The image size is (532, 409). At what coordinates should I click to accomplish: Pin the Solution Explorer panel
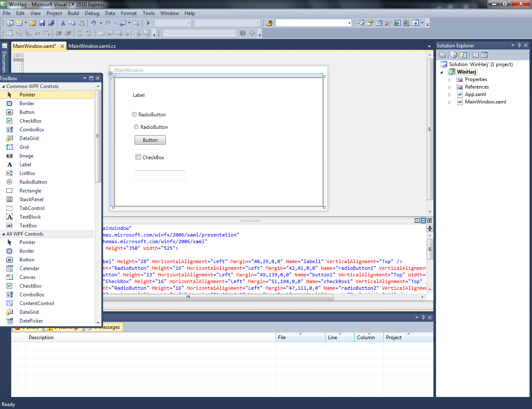point(519,45)
